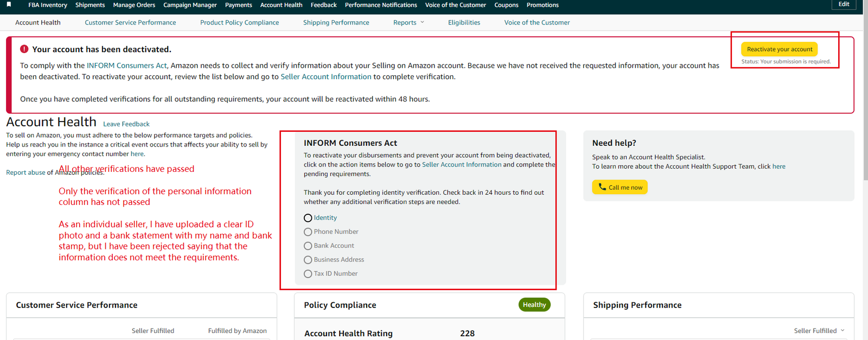868x340 pixels.
Task: Click the red deactivation alert icon
Action: coord(24,49)
